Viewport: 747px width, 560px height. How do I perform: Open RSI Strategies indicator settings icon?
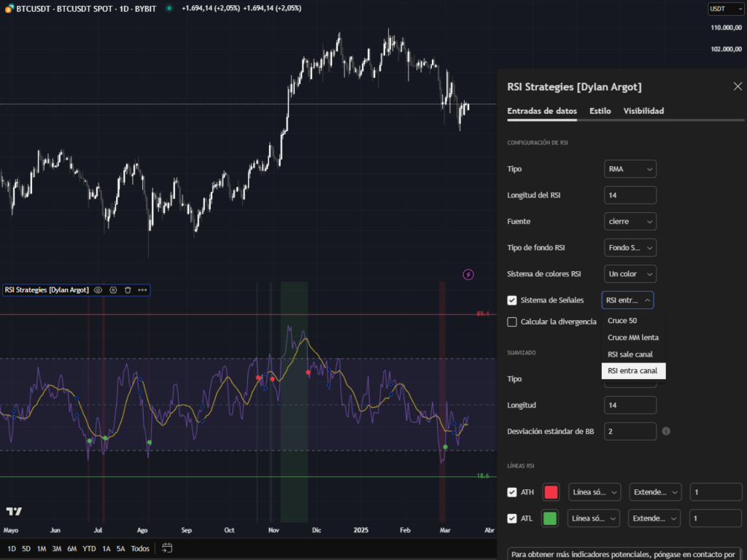click(113, 290)
